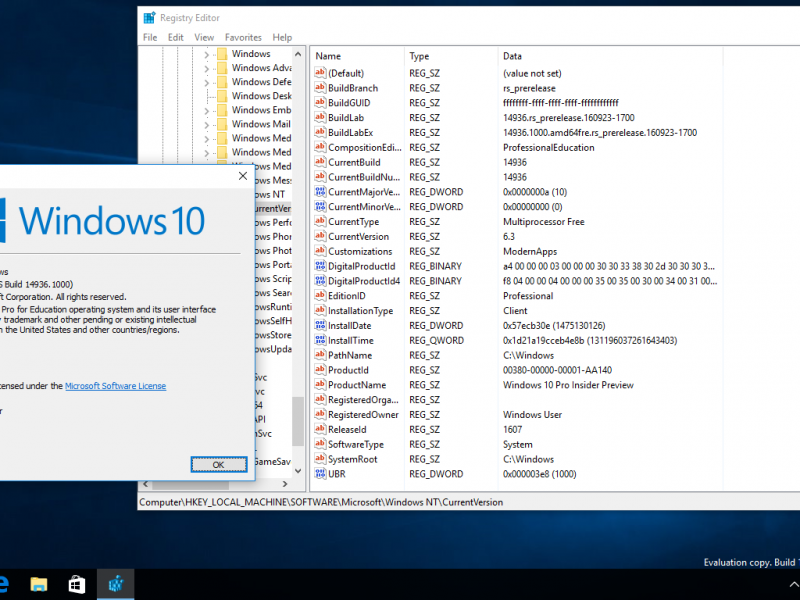
Task: Select the InstallationType value name
Action: 360,311
